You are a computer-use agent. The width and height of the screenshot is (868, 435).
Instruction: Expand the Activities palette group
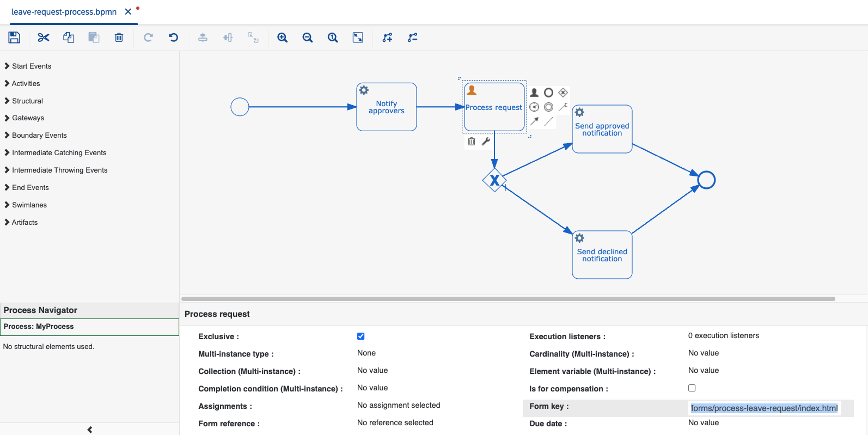pyautogui.click(x=22, y=83)
